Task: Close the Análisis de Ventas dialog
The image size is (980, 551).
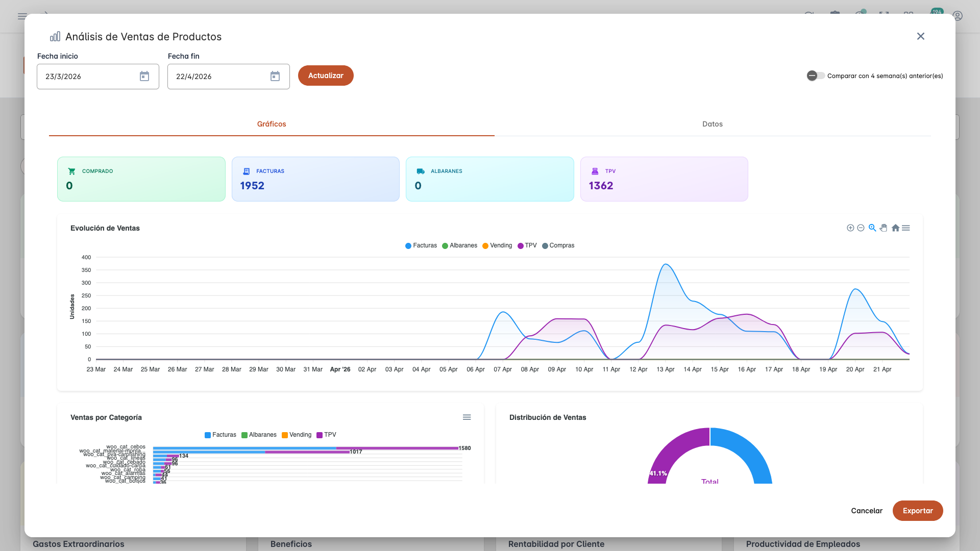Action: (920, 36)
